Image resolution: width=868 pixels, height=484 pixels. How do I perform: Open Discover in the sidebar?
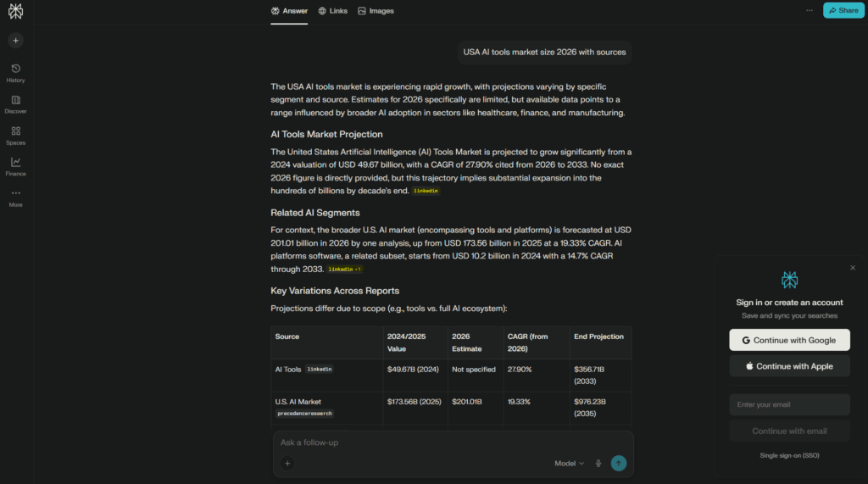click(15, 104)
